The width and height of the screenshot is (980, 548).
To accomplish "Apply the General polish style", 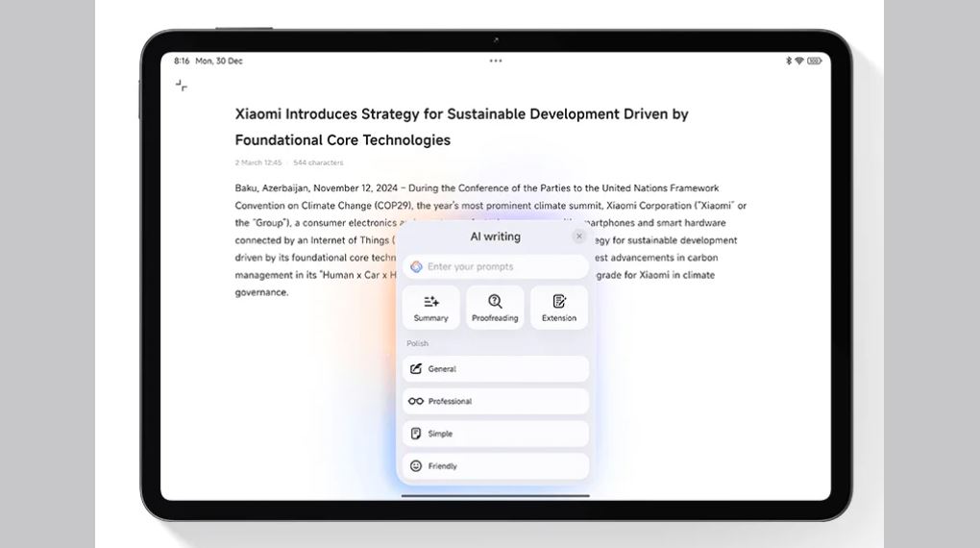I will pyautogui.click(x=495, y=369).
